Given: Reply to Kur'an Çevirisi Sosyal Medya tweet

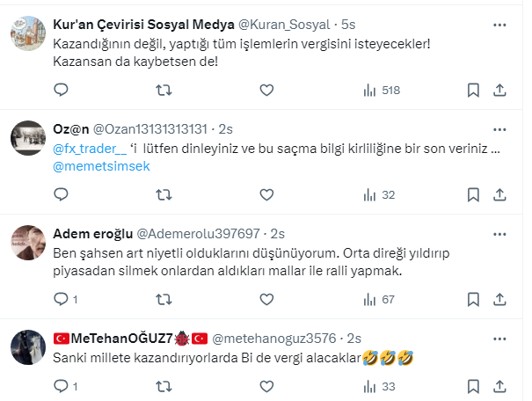Looking at the screenshot, I should coord(61,90).
